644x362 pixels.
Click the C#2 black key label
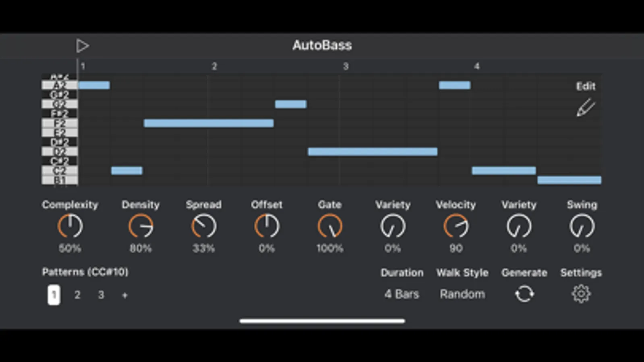tap(60, 161)
